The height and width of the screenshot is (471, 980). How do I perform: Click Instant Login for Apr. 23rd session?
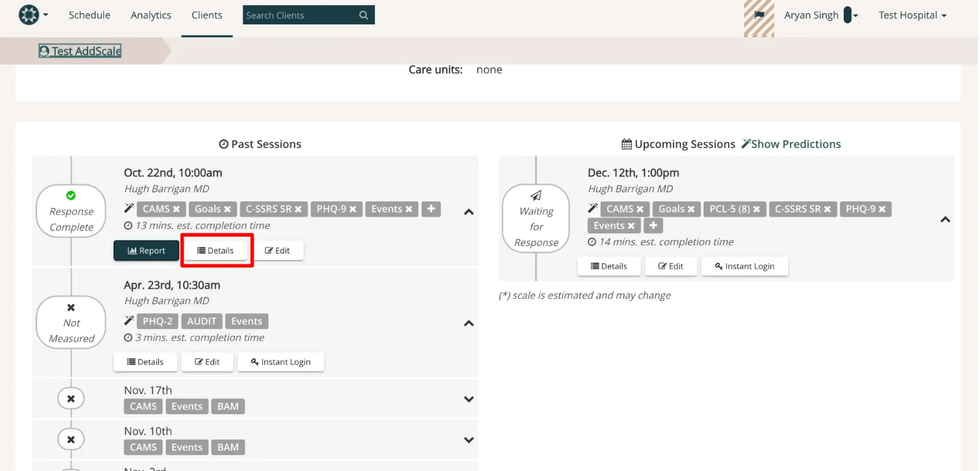tap(281, 362)
